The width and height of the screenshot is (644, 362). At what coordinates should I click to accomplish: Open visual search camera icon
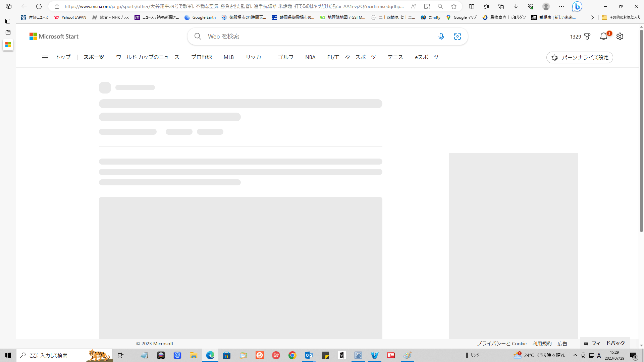458,37
